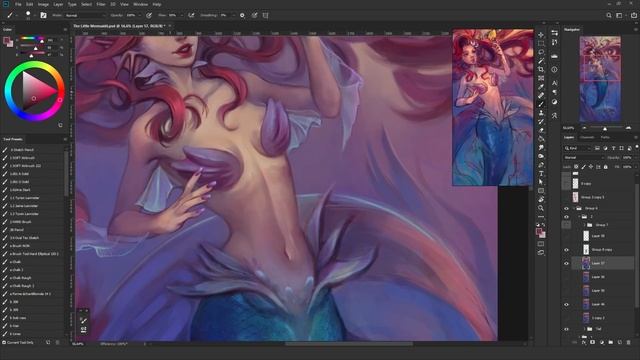The image size is (640, 360).
Task: Enable airbrush-style build-up
Action: coord(191,15)
